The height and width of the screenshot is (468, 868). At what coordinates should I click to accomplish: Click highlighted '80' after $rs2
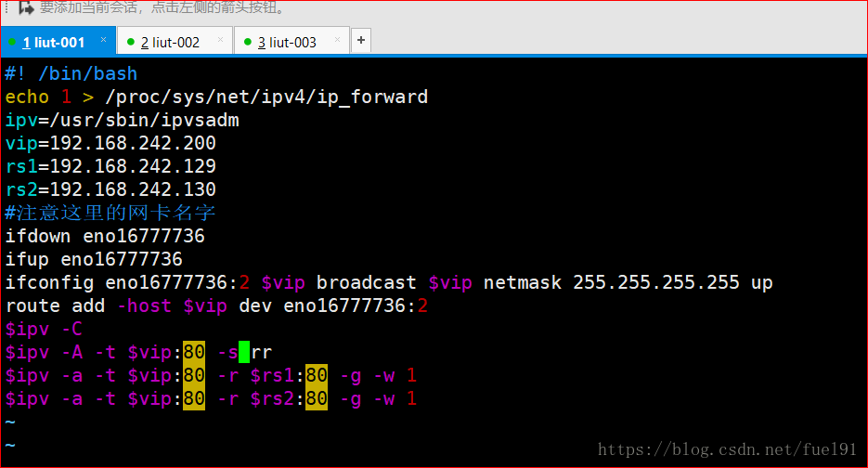click(x=316, y=398)
